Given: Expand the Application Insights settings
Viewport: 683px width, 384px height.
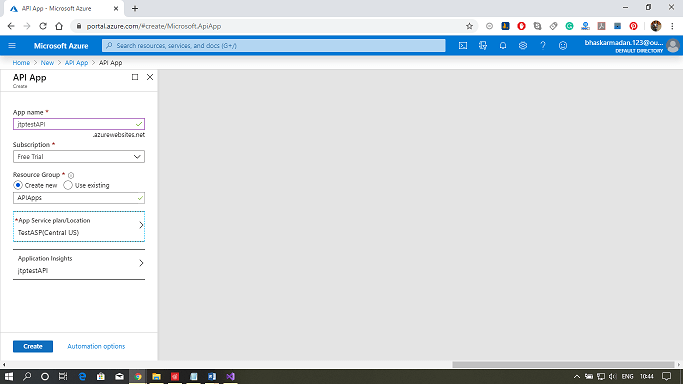Looking at the screenshot, I should (79, 264).
